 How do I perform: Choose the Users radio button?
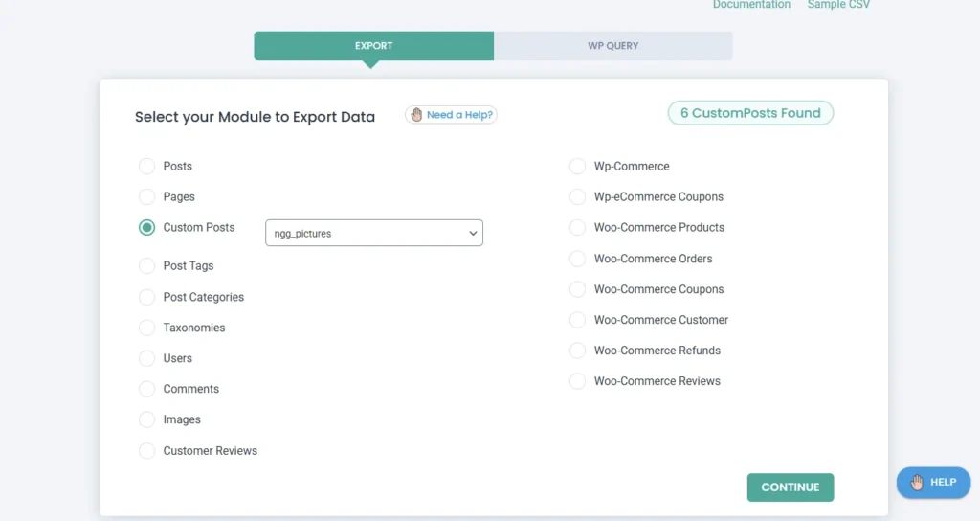coord(146,358)
